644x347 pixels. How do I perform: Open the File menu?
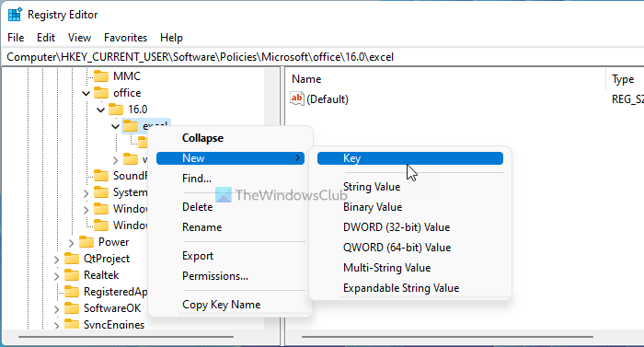click(16, 38)
